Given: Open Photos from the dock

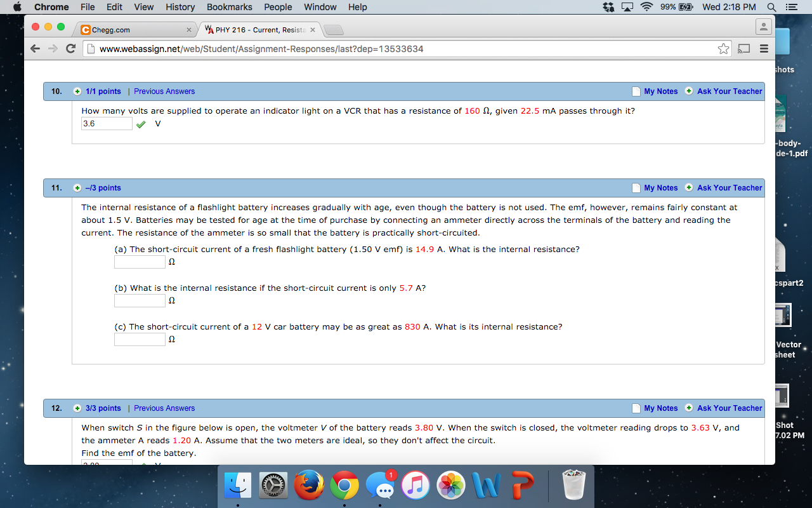Looking at the screenshot, I should pyautogui.click(x=450, y=486).
